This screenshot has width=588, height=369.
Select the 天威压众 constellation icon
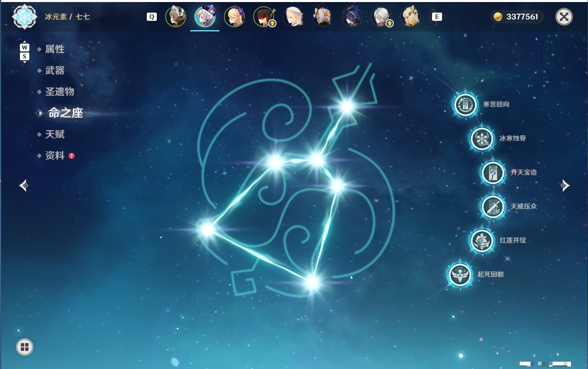493,207
